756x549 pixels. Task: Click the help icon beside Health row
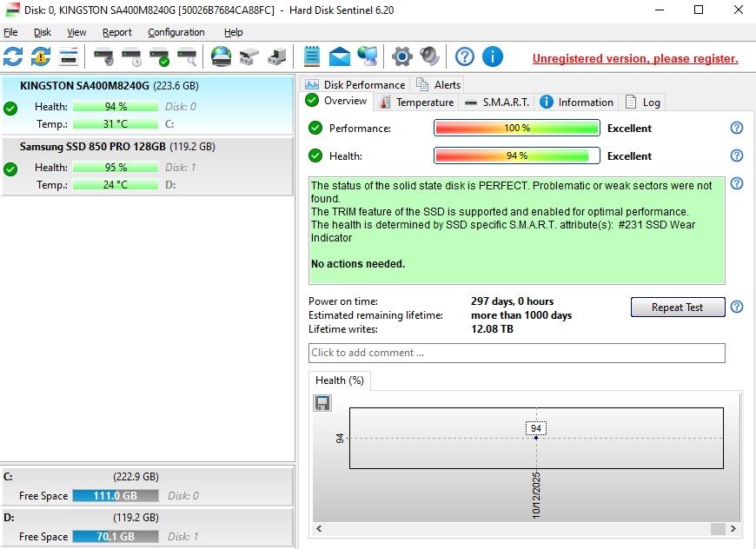[737, 155]
